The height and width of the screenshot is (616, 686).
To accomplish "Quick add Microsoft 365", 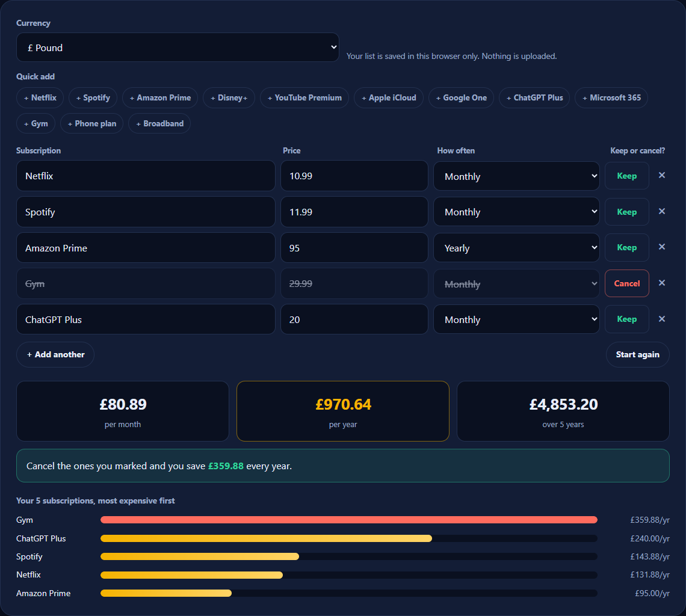I will (611, 97).
